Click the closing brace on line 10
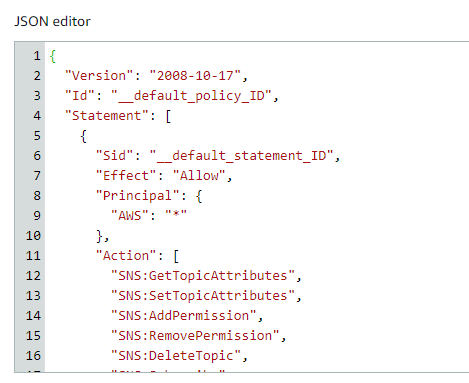 [99, 236]
